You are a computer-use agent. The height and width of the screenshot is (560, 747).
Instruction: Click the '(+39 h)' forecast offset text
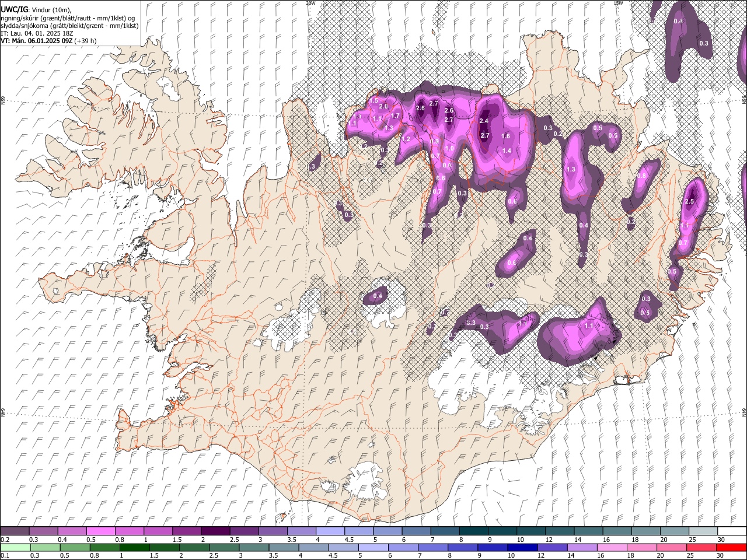(86, 41)
